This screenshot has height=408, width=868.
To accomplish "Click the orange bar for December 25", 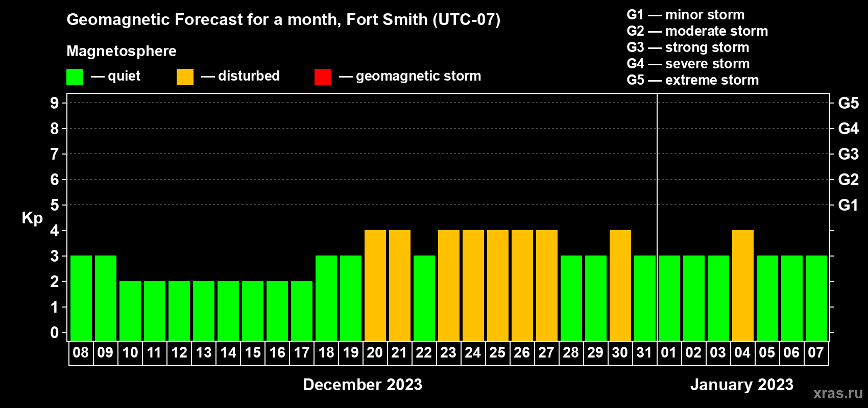I will [x=498, y=285].
